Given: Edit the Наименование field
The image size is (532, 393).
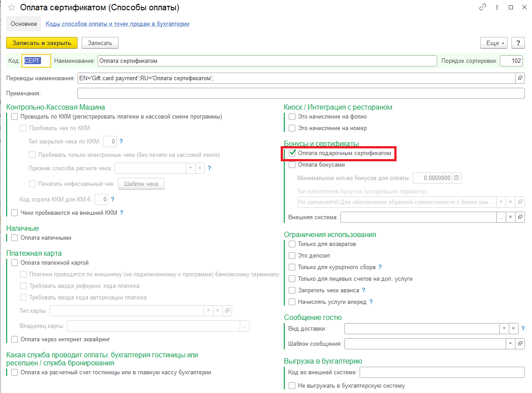Looking at the screenshot, I should tap(267, 61).
